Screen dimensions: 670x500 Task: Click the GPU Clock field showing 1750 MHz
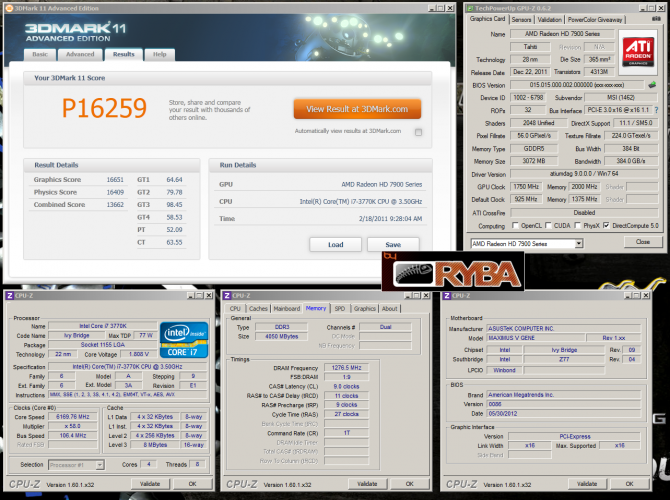(x=526, y=187)
